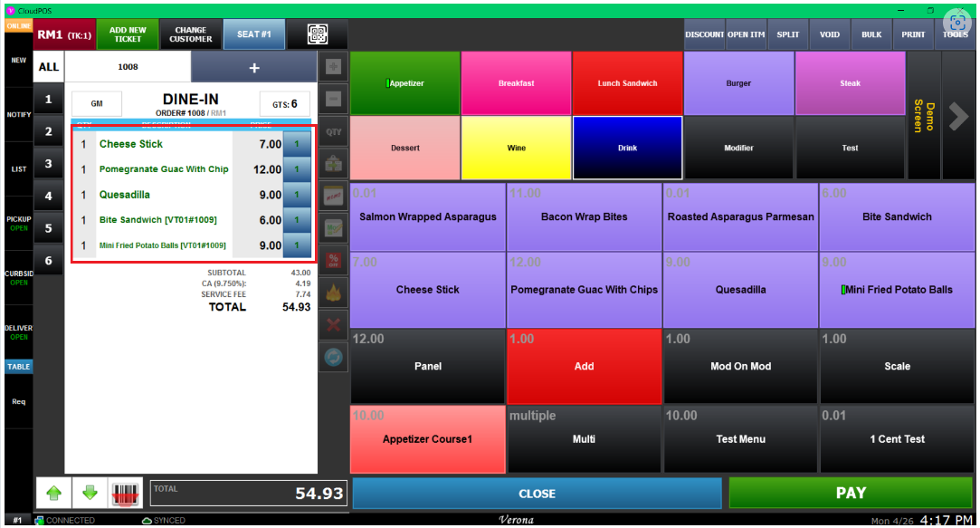Open a new ticket tab with plus

point(254,67)
